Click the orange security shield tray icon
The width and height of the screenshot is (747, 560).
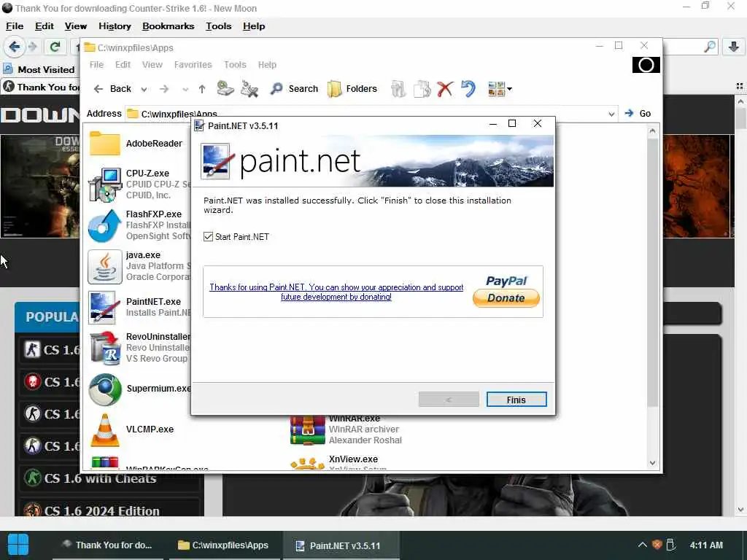click(x=657, y=545)
